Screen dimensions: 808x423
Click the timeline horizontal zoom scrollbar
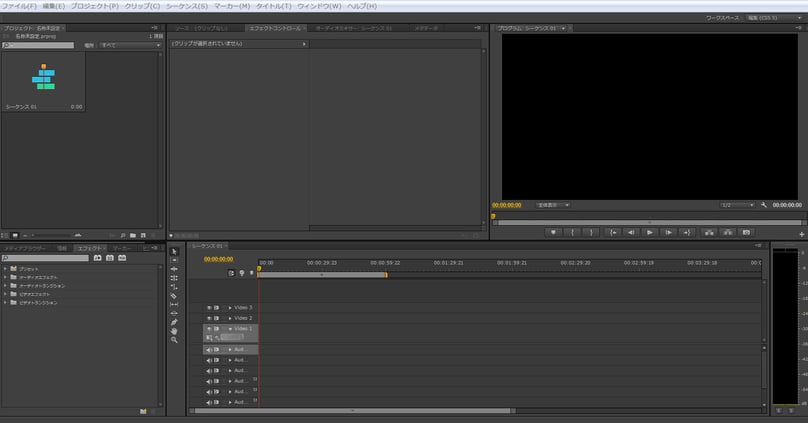coord(352,410)
